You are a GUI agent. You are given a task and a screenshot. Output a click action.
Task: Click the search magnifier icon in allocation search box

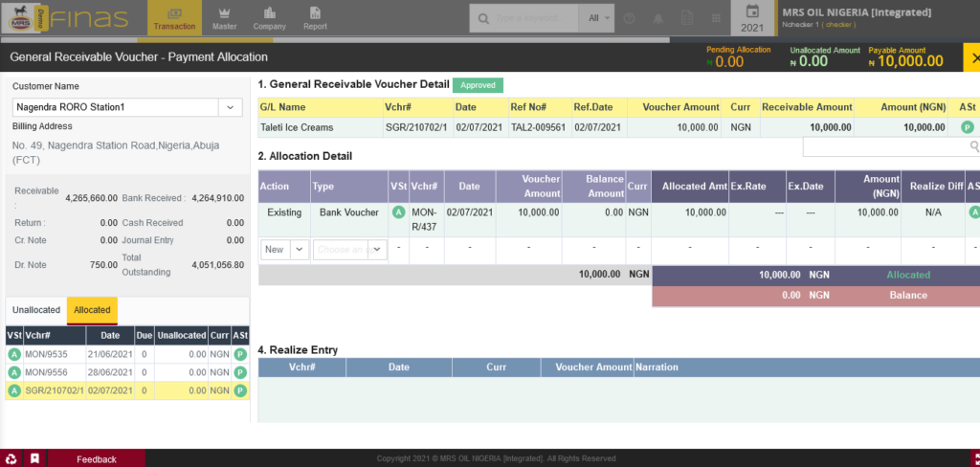tap(973, 146)
